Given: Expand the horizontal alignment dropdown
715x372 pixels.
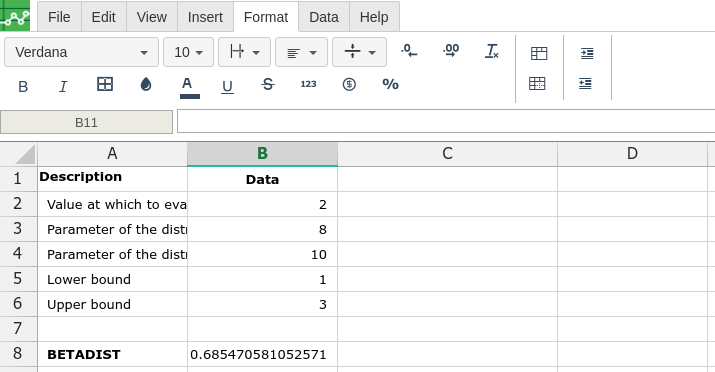Looking at the screenshot, I should point(301,52).
